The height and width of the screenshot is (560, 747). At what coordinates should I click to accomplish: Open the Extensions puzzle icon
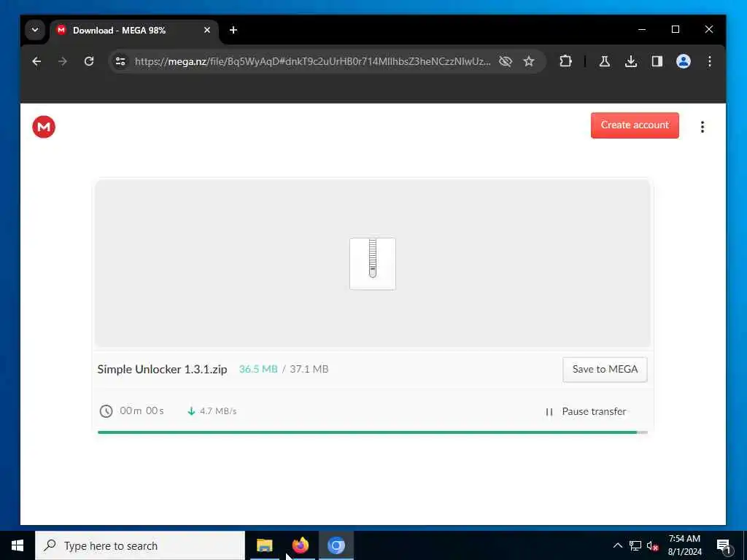pos(565,61)
